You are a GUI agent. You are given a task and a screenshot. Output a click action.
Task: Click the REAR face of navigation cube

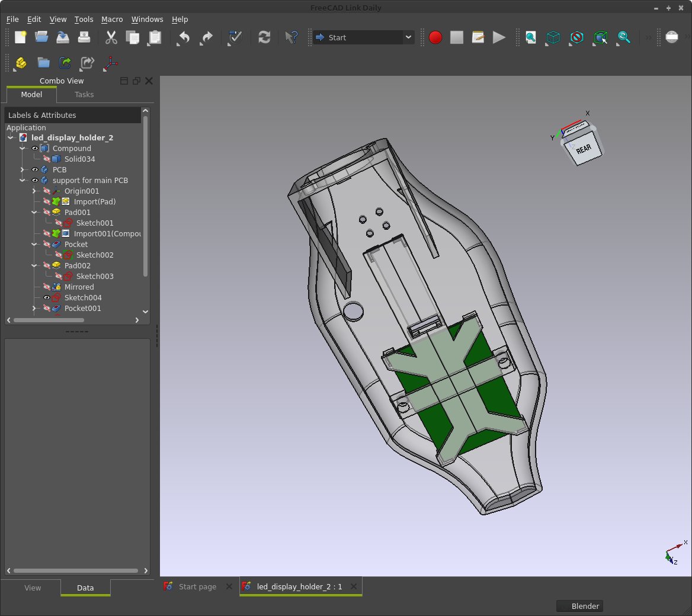coord(584,149)
